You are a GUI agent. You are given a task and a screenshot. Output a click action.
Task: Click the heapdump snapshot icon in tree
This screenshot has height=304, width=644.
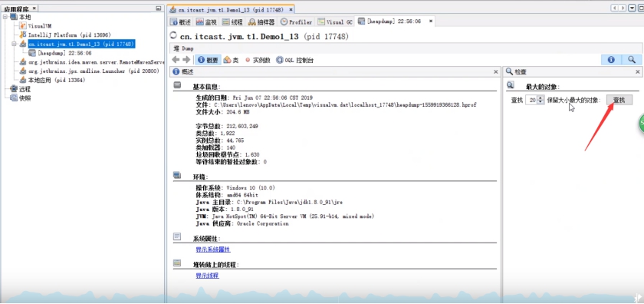click(32, 53)
